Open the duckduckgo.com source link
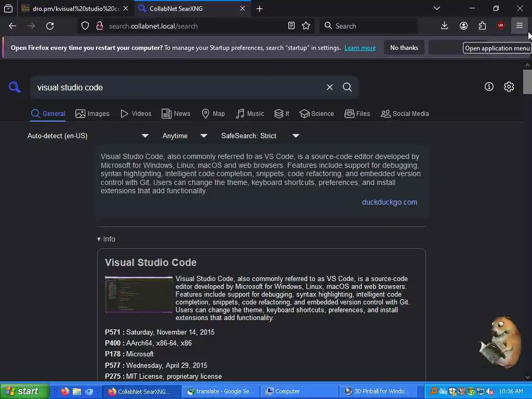 point(390,202)
